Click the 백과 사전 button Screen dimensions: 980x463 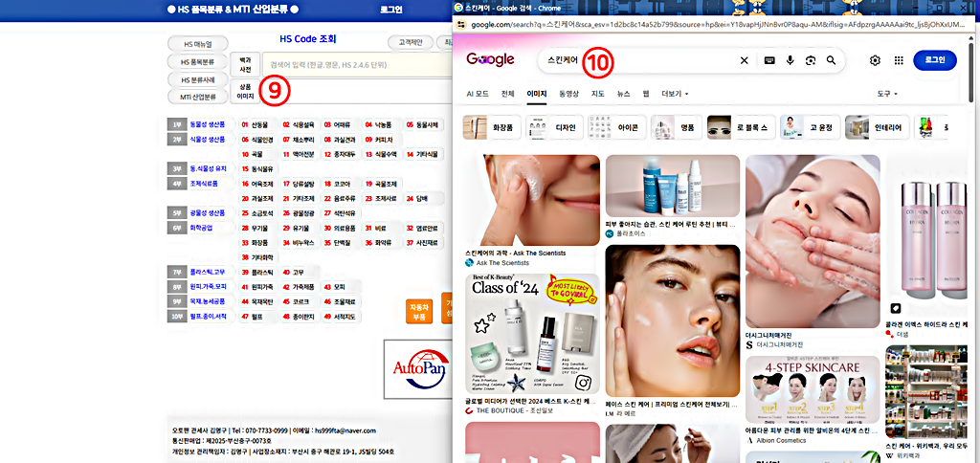tap(244, 64)
